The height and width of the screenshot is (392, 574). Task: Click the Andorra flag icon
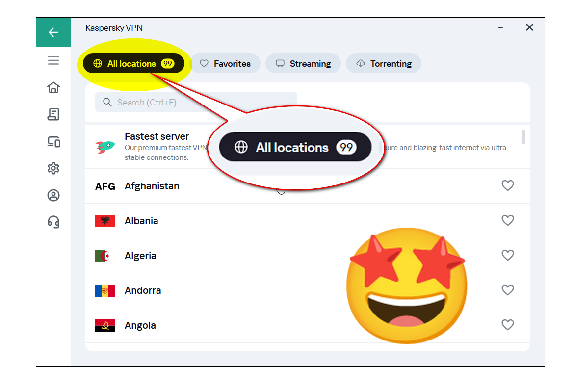coord(105,290)
